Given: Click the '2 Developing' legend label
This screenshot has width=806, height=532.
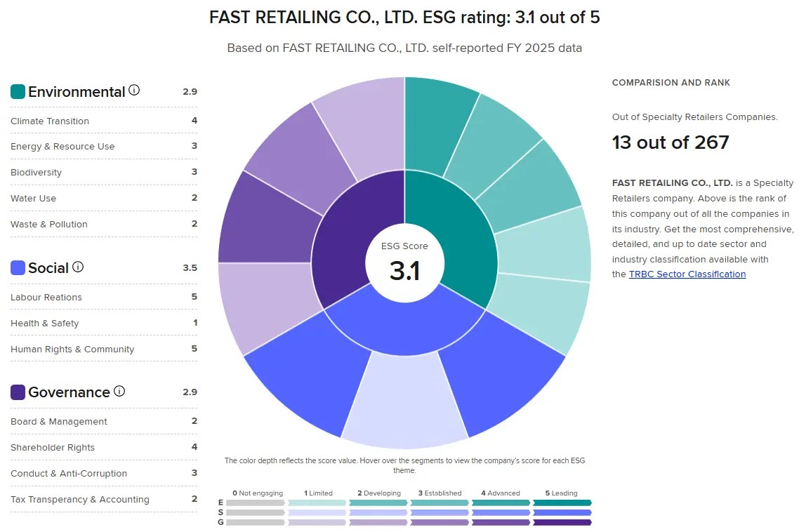Looking at the screenshot, I should click(x=379, y=493).
